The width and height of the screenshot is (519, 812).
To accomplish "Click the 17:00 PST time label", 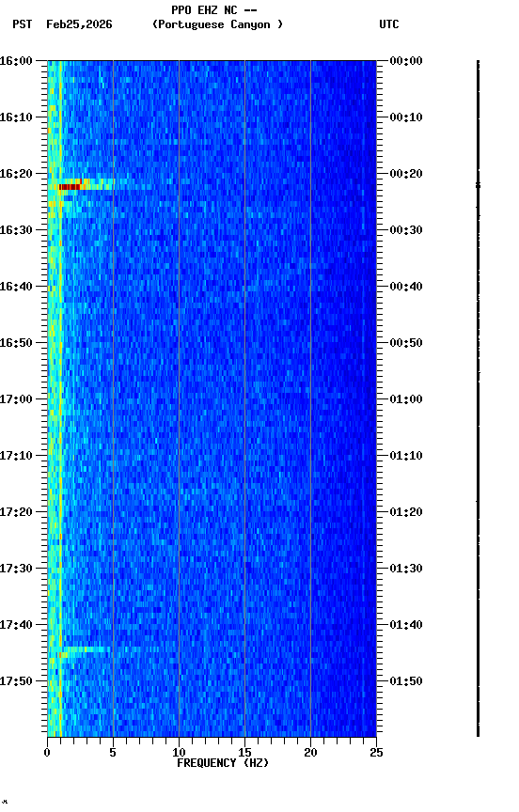I will coord(16,399).
